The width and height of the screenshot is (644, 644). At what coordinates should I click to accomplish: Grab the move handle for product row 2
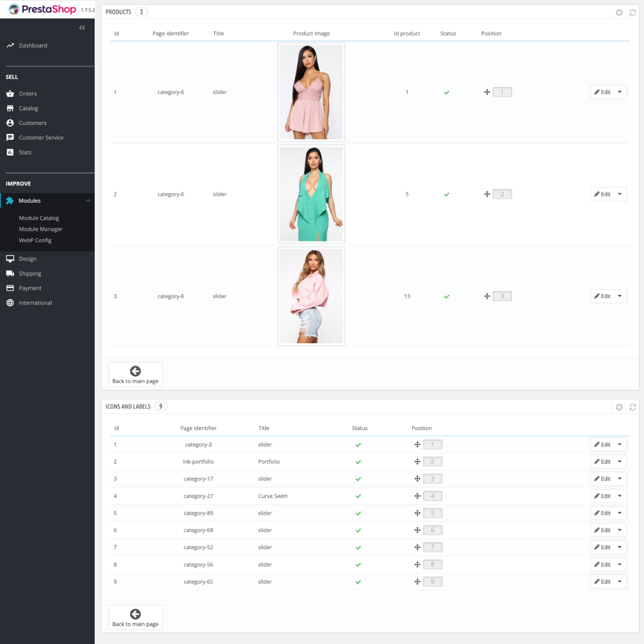[488, 194]
